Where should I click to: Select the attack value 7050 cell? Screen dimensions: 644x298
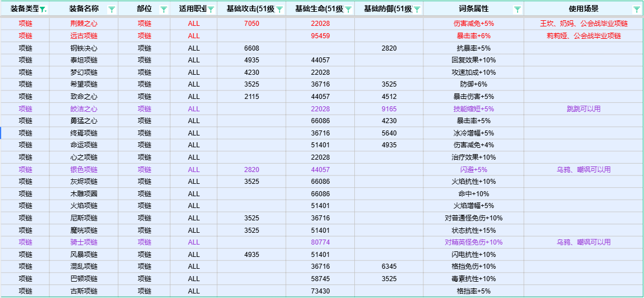pos(252,24)
